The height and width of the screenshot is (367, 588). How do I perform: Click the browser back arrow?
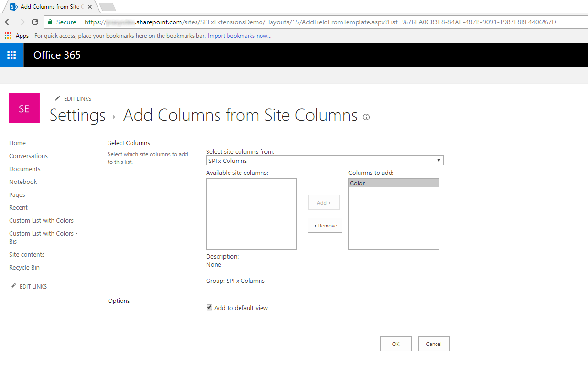tap(8, 22)
